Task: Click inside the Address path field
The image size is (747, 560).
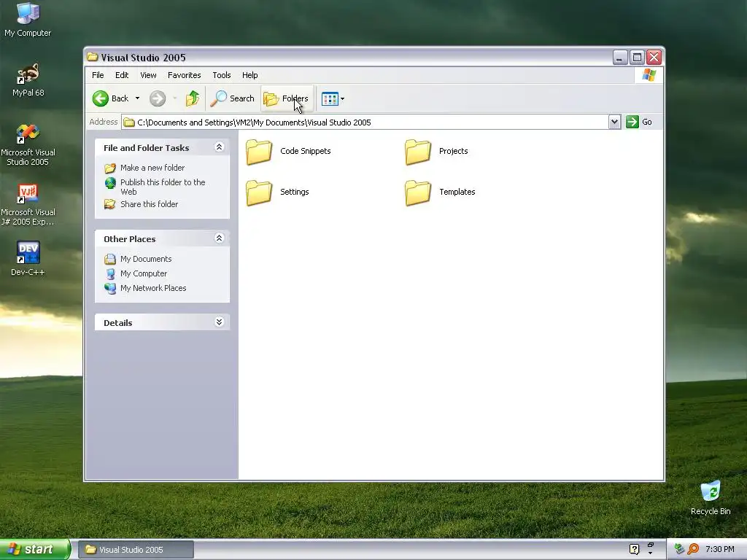Action: click(x=365, y=122)
